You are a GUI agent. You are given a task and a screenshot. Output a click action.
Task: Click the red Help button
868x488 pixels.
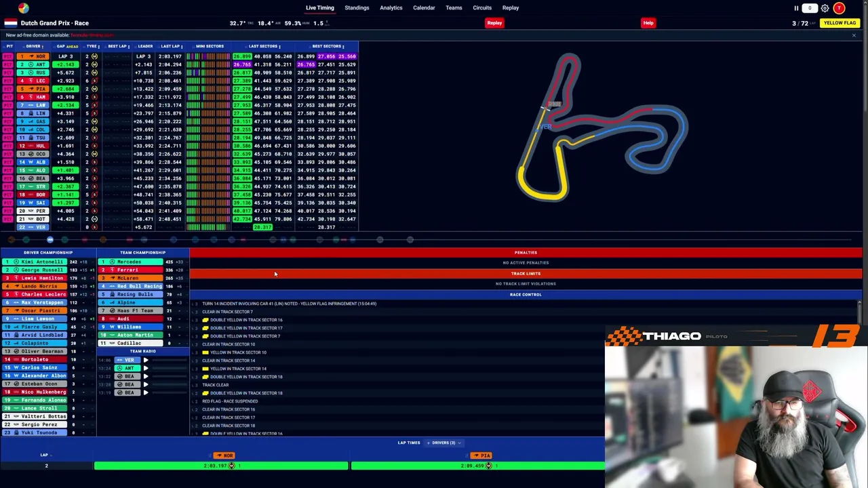coord(648,23)
